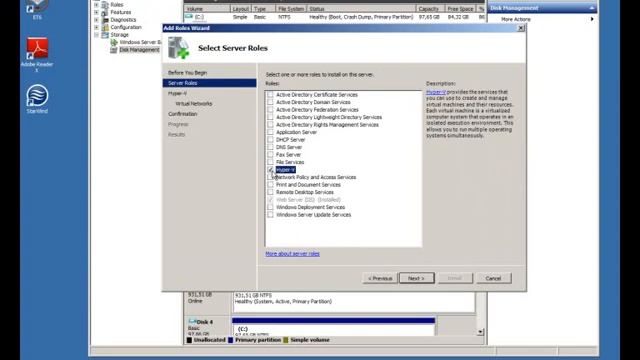Go to Before You Begin step
This screenshot has height=360, width=640.
(x=187, y=73)
